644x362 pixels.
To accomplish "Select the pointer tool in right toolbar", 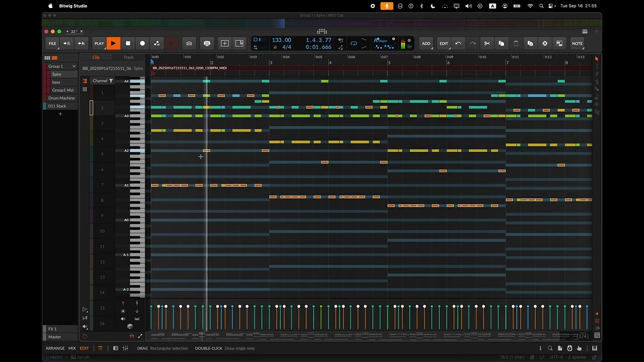I will 597,59.
